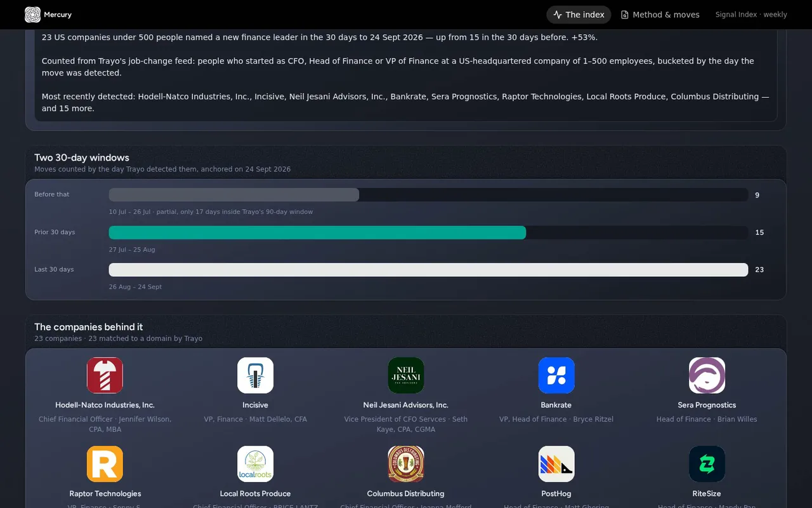Select the Before that gray bar

(234, 195)
